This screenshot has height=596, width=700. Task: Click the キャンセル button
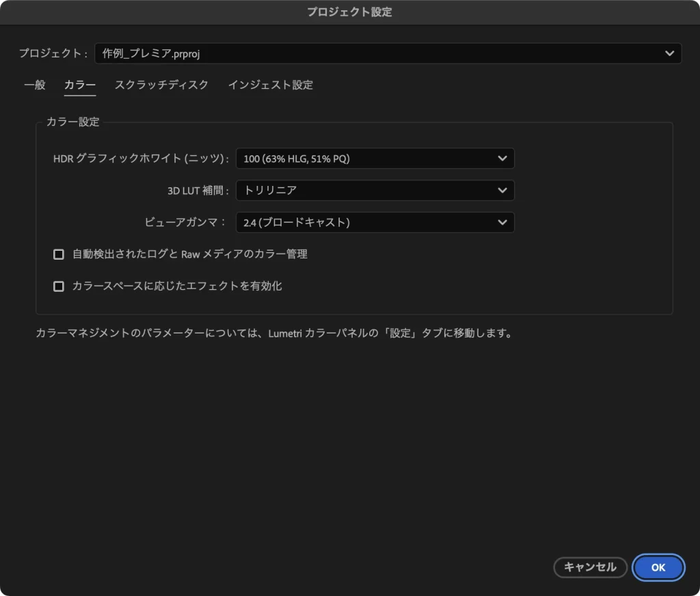pyautogui.click(x=590, y=567)
